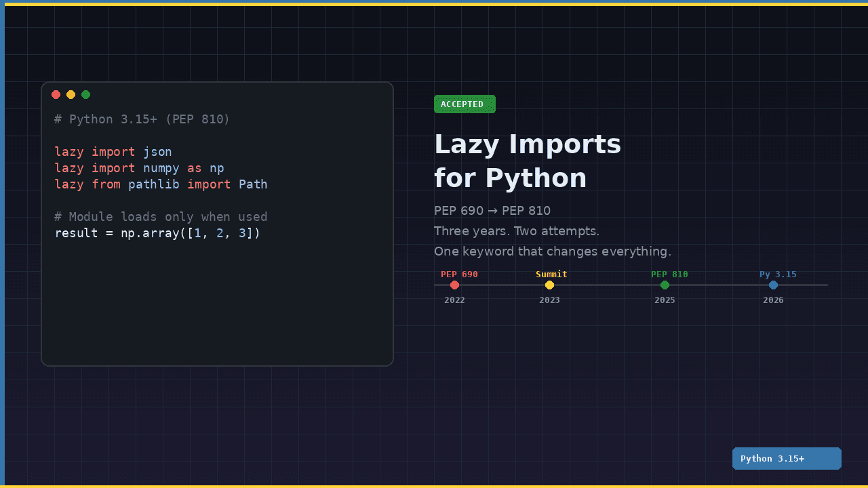This screenshot has width=868, height=488.
Task: Click the Summit label on the timeline
Action: coord(551,274)
